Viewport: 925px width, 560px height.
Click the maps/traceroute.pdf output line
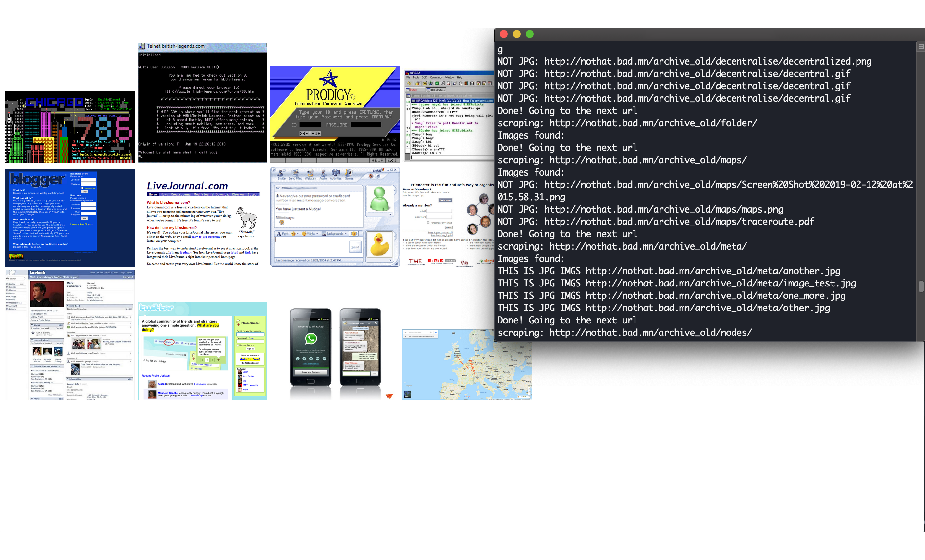[x=656, y=222]
